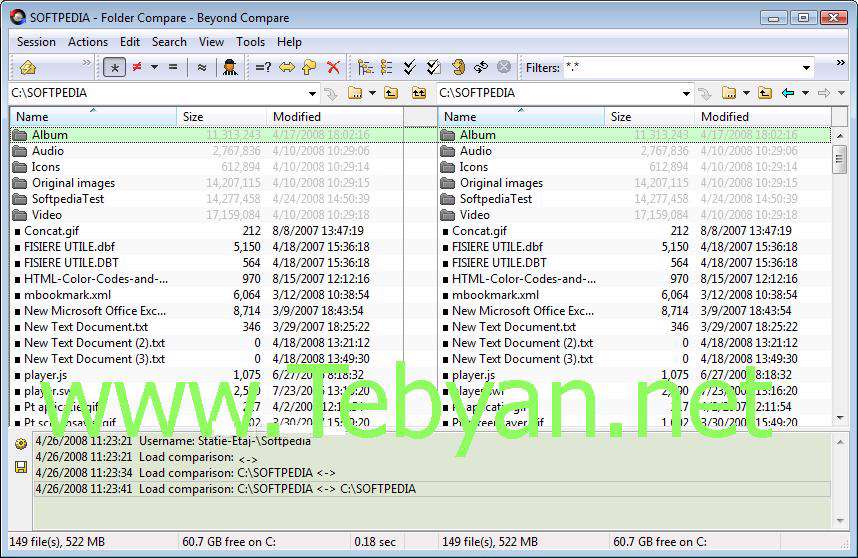Select the Audio folder in right pane

click(x=635, y=150)
